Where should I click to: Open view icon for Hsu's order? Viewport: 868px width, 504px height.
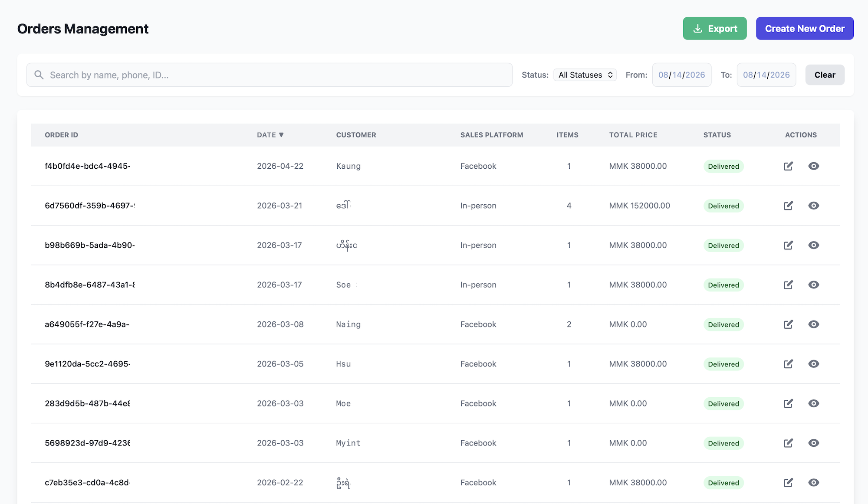point(814,364)
